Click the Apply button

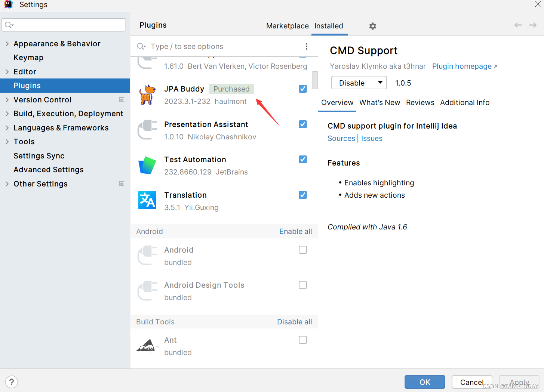519,382
